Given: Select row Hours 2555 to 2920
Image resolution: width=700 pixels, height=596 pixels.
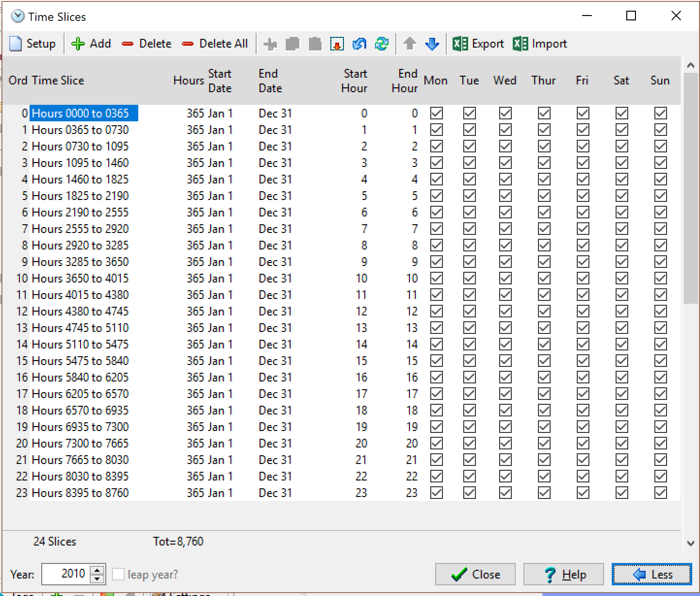Looking at the screenshot, I should (x=341, y=229).
